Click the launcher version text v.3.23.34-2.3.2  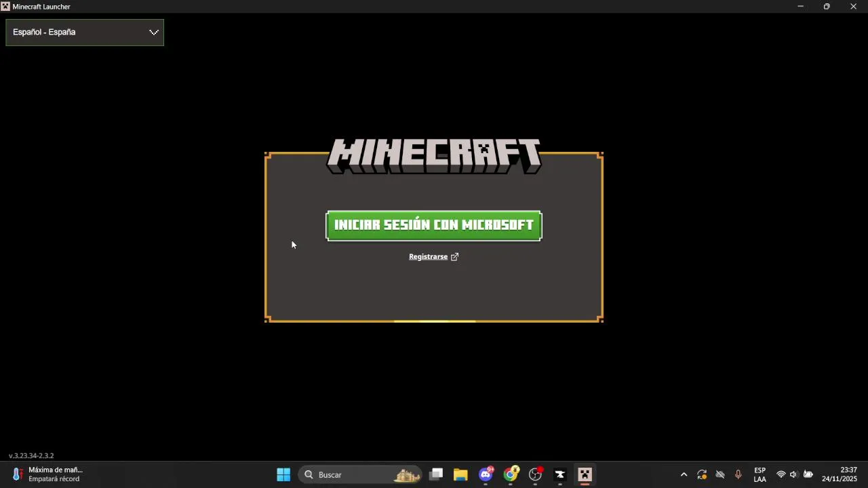click(31, 455)
